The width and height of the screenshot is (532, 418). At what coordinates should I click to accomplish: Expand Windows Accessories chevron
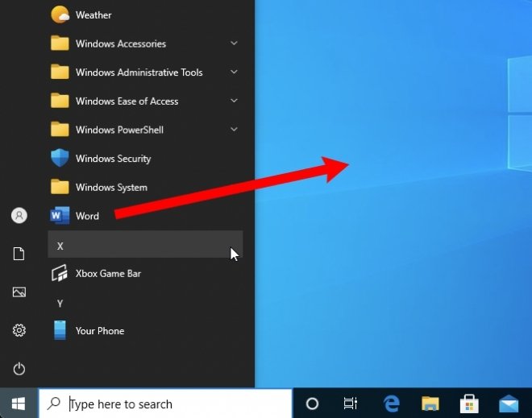pos(234,43)
